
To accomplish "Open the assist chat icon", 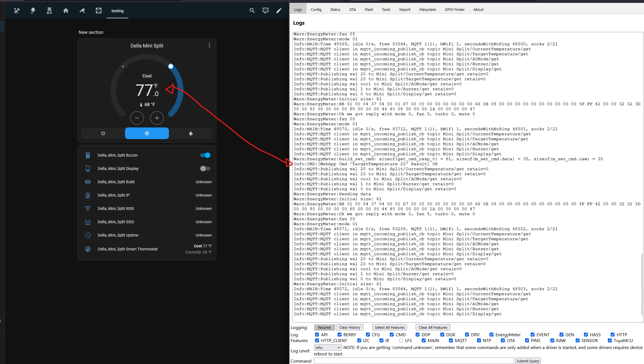I will coord(265,11).
